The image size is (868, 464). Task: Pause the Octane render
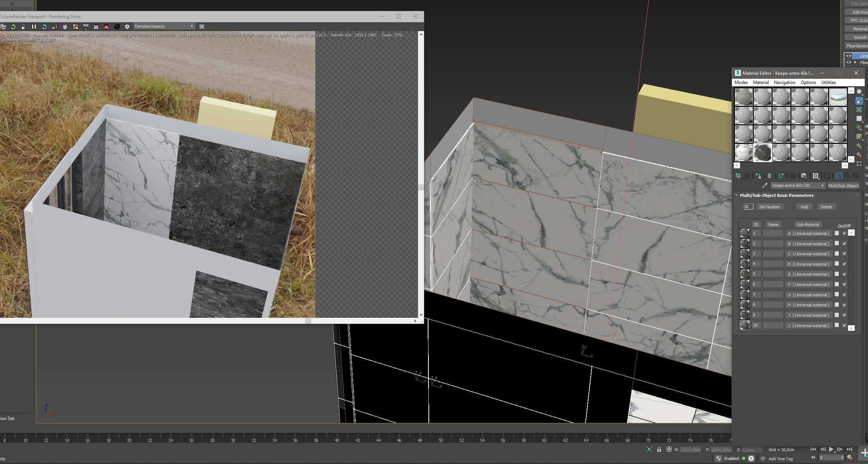click(34, 27)
